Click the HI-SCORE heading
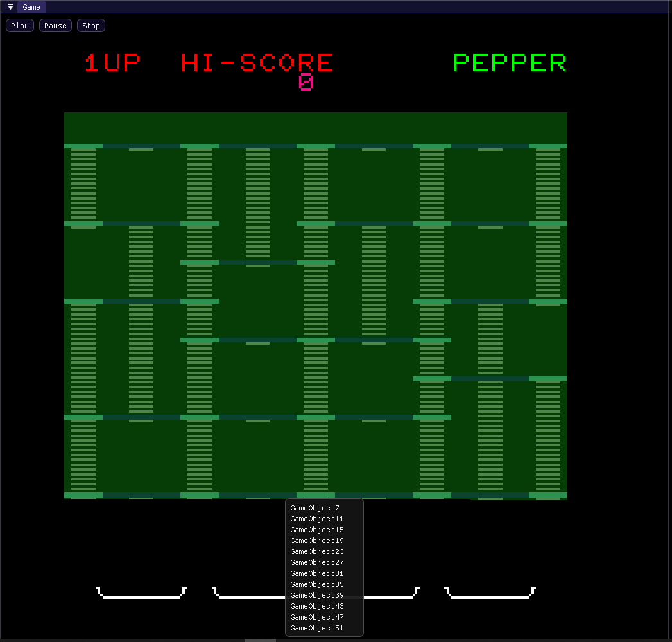This screenshot has width=672, height=642. (x=257, y=62)
